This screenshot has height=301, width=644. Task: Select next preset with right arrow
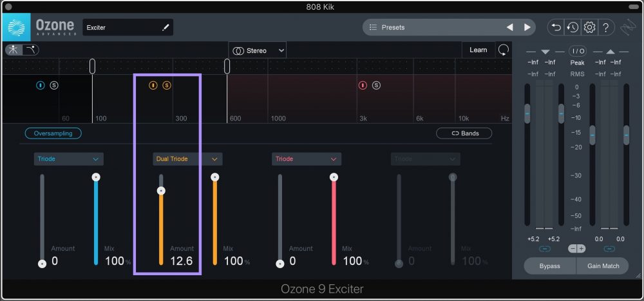[x=527, y=28]
